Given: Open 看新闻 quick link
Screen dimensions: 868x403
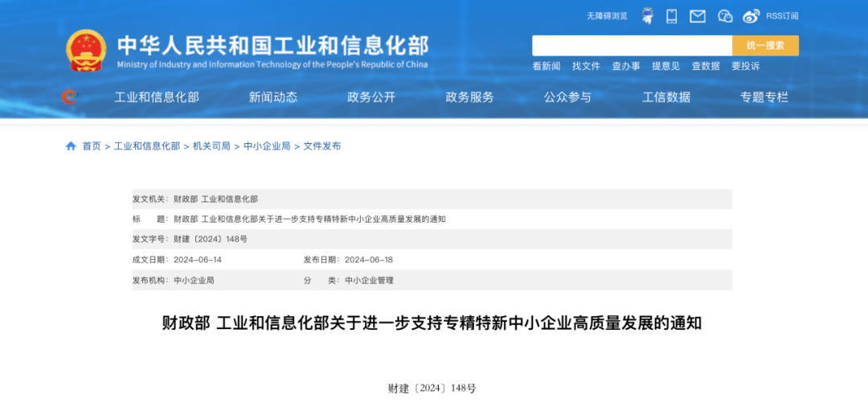Looking at the screenshot, I should coord(547,67).
